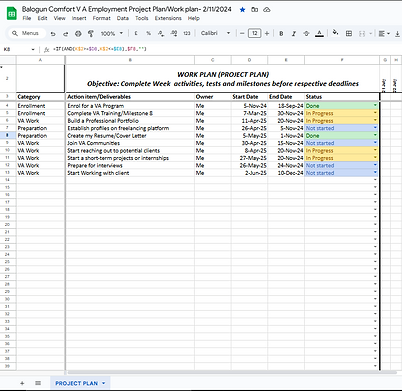402x391 pixels.
Task: Toggle italic formatting
Action: coord(294,33)
